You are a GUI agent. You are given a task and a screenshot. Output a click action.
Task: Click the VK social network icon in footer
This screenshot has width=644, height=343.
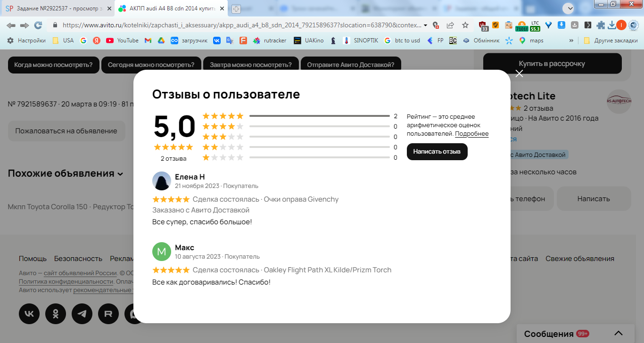[29, 314]
